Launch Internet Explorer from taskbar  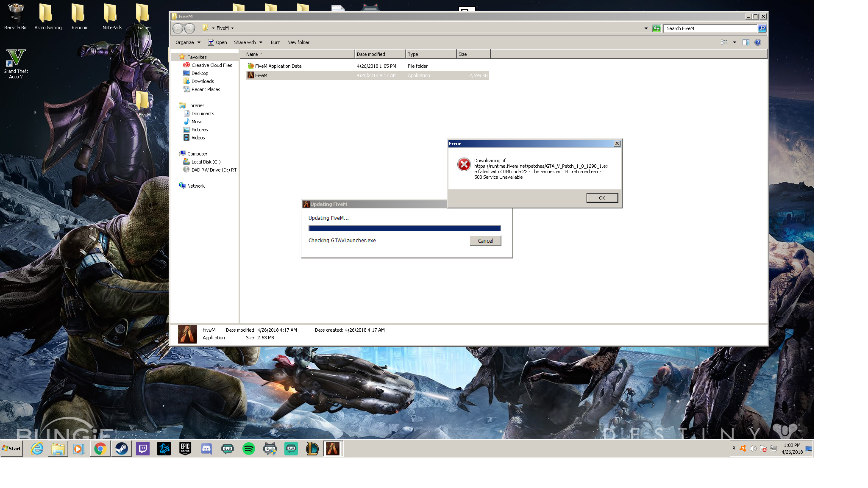(37, 449)
